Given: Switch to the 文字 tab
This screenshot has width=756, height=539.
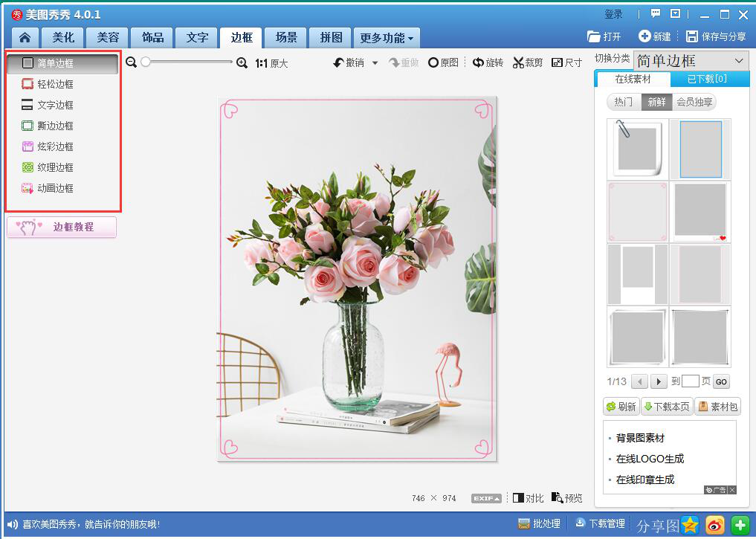Looking at the screenshot, I should pos(197,38).
